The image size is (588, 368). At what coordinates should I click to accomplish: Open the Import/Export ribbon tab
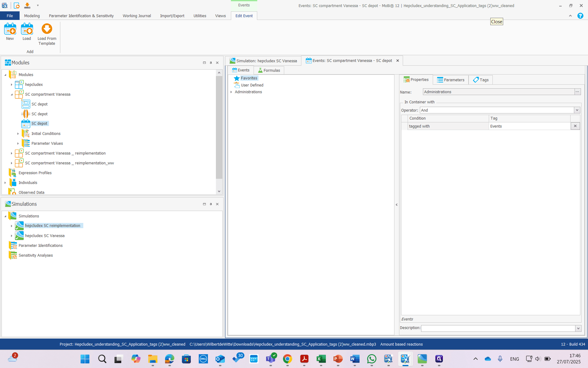coord(172,16)
